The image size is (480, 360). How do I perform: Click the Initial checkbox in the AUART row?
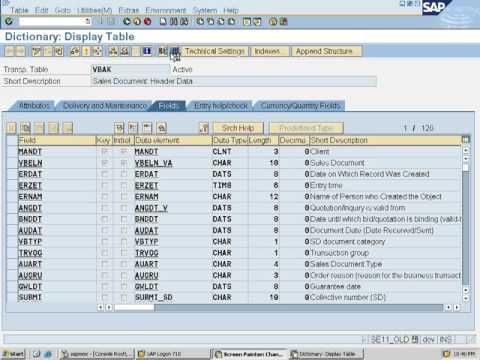click(124, 264)
